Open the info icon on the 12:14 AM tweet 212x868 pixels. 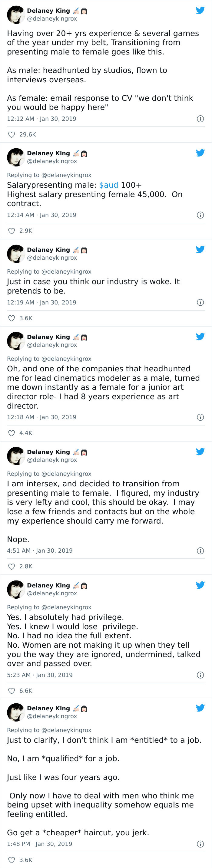click(x=200, y=215)
